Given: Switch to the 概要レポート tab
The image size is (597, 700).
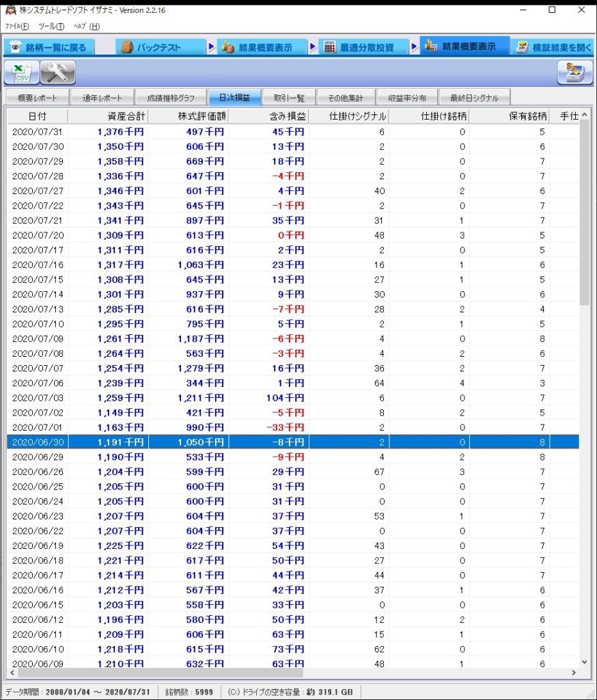Looking at the screenshot, I should coord(38,98).
